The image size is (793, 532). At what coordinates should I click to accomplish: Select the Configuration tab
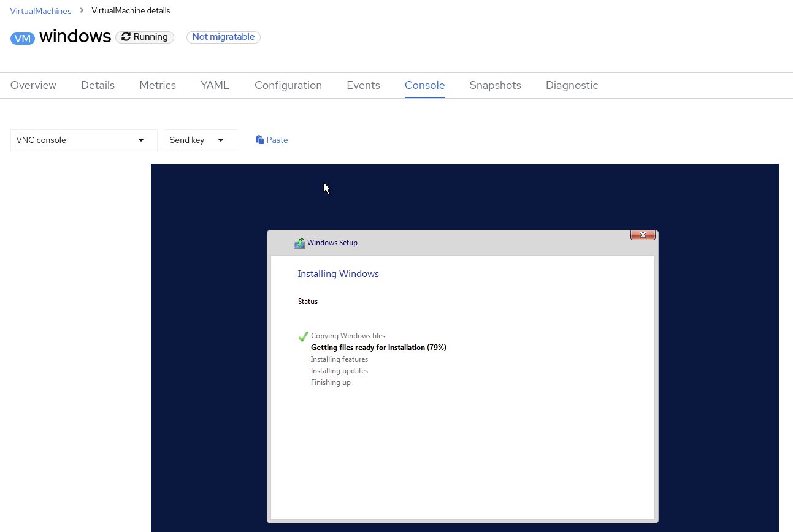(288, 85)
